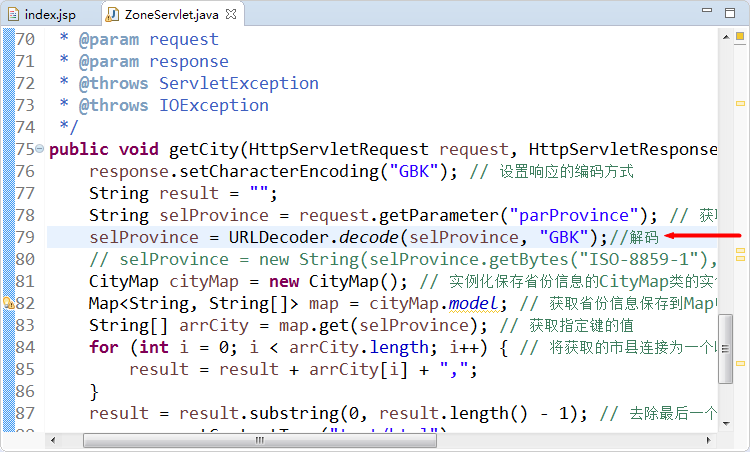Click "ServletException" in the Javadoc
750x452 pixels.
click(x=239, y=84)
